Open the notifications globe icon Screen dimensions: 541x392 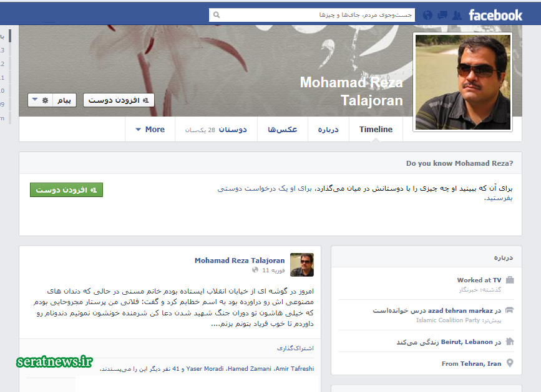[x=427, y=15]
